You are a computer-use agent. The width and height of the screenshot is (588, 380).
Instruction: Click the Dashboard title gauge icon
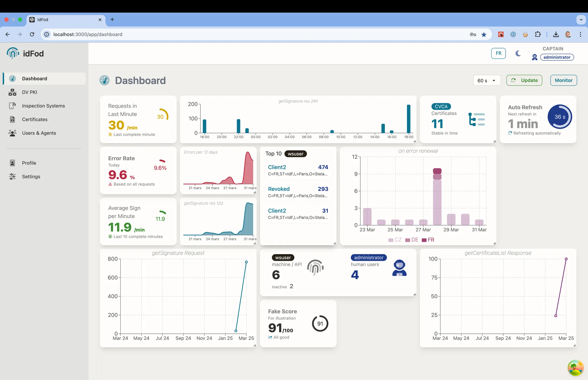[x=105, y=80]
